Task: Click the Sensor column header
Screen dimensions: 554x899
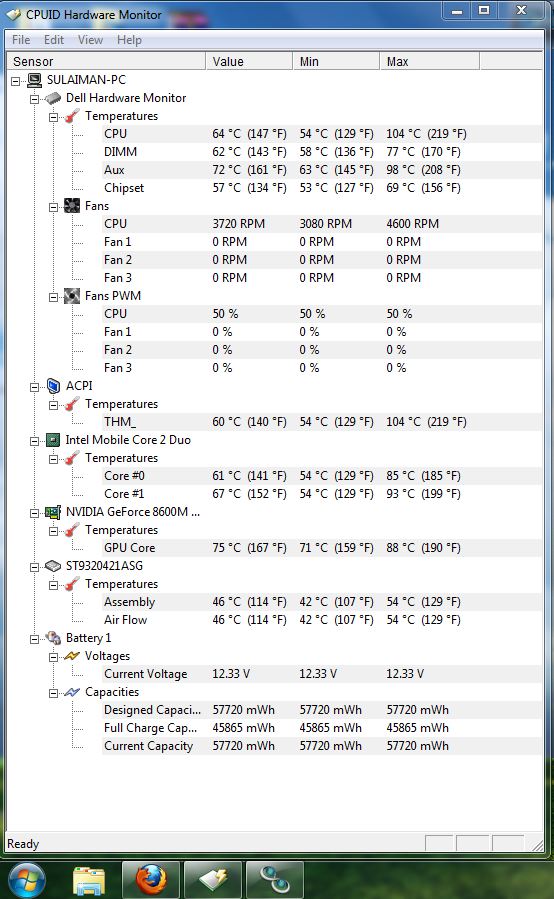Action: (x=106, y=61)
